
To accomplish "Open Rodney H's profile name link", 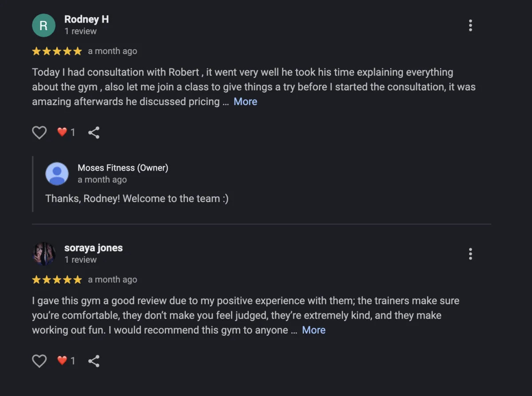I will pos(86,19).
